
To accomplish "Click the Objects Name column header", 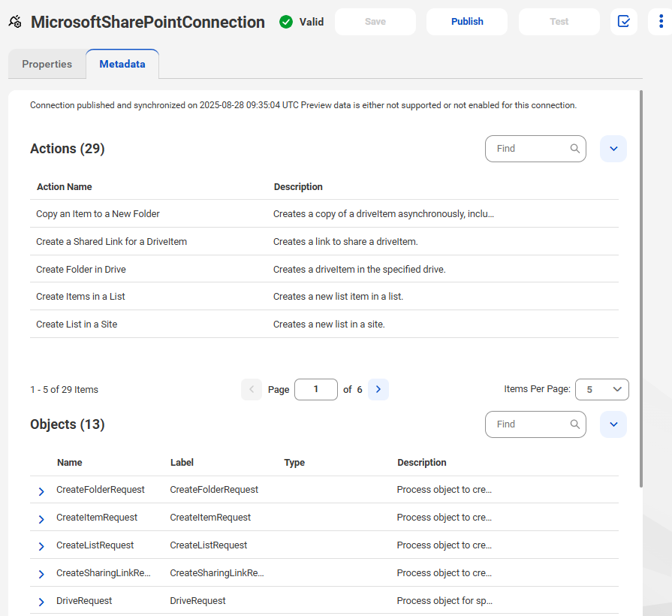I will (x=69, y=462).
